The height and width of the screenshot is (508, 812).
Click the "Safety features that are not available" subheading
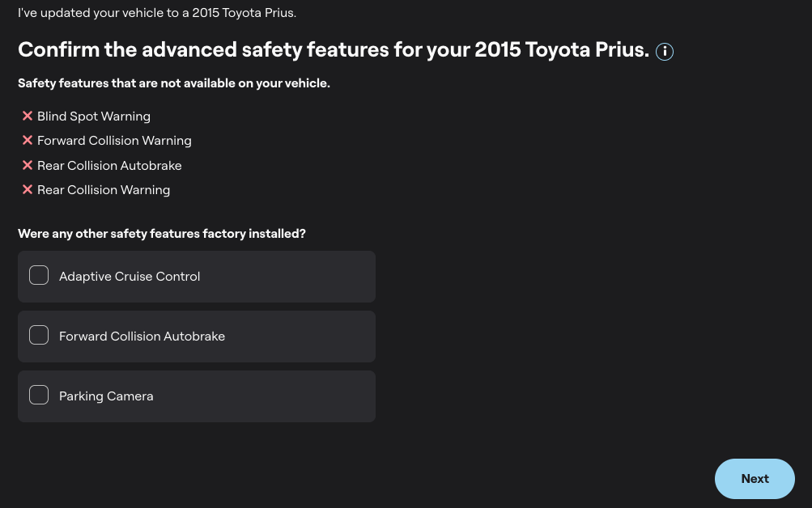pos(174,83)
